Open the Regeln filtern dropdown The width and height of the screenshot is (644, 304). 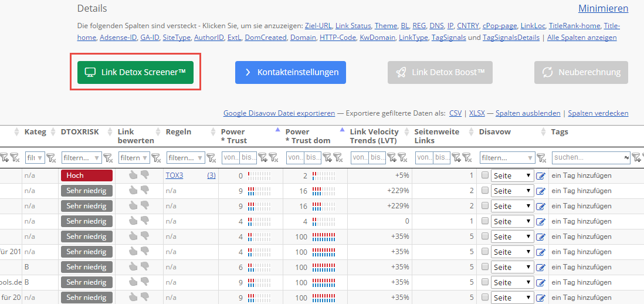click(186, 157)
